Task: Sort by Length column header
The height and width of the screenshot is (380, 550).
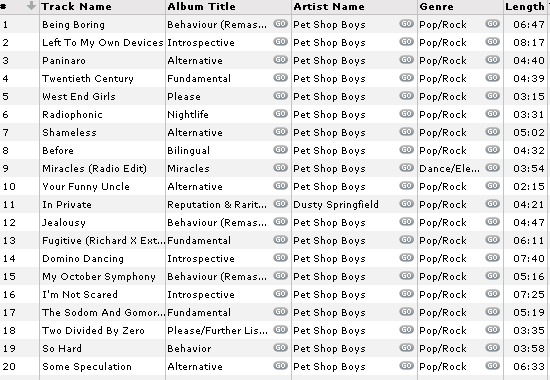Action: pos(525,7)
